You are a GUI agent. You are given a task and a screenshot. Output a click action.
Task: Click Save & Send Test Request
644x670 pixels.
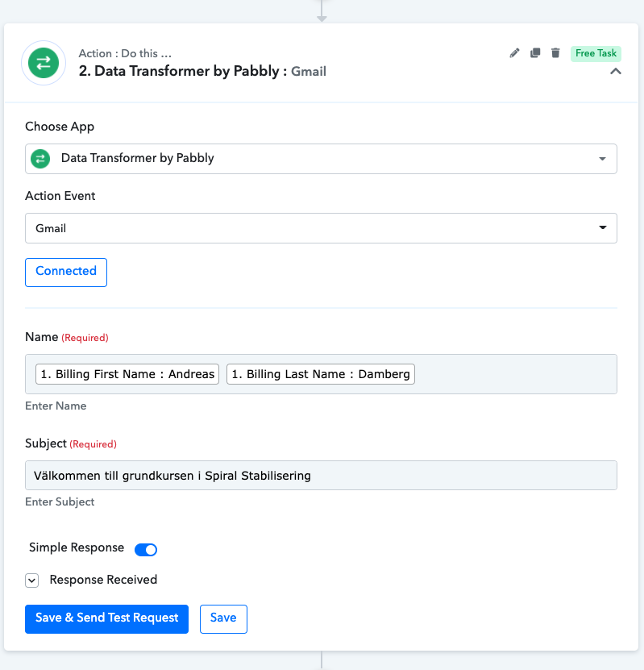click(106, 618)
